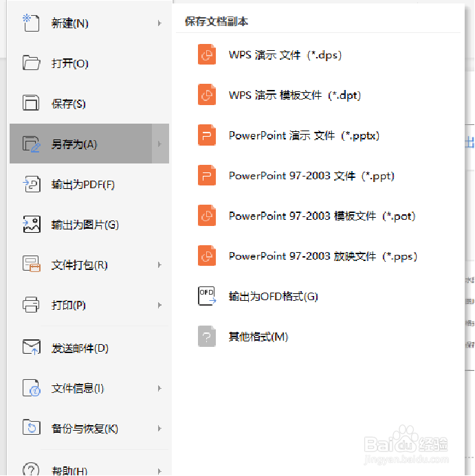Viewport: 475px width, 476px height.
Task: Click the Help question mark icon
Action: 31,468
